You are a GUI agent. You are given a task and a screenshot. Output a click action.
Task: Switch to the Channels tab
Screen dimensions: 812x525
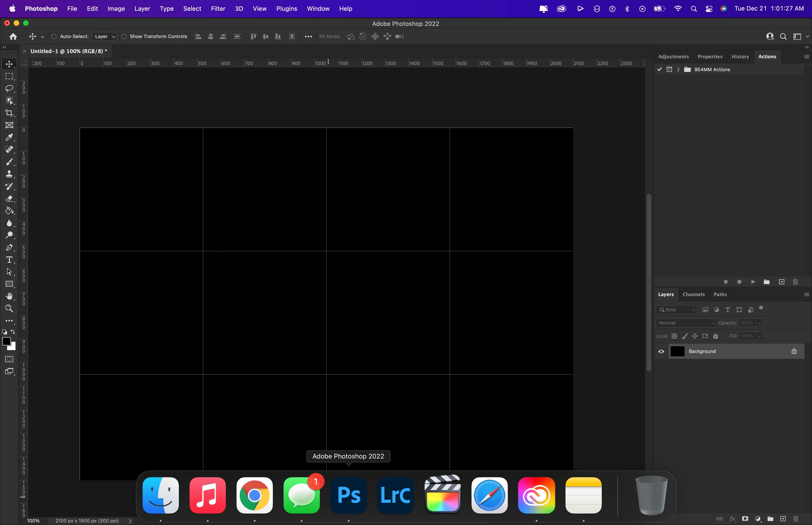tap(693, 294)
